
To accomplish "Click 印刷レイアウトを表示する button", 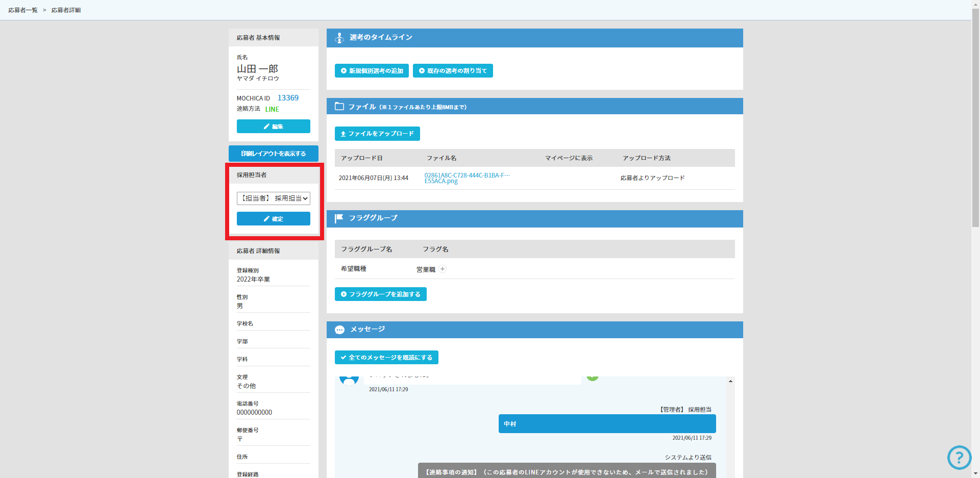I will (x=273, y=154).
